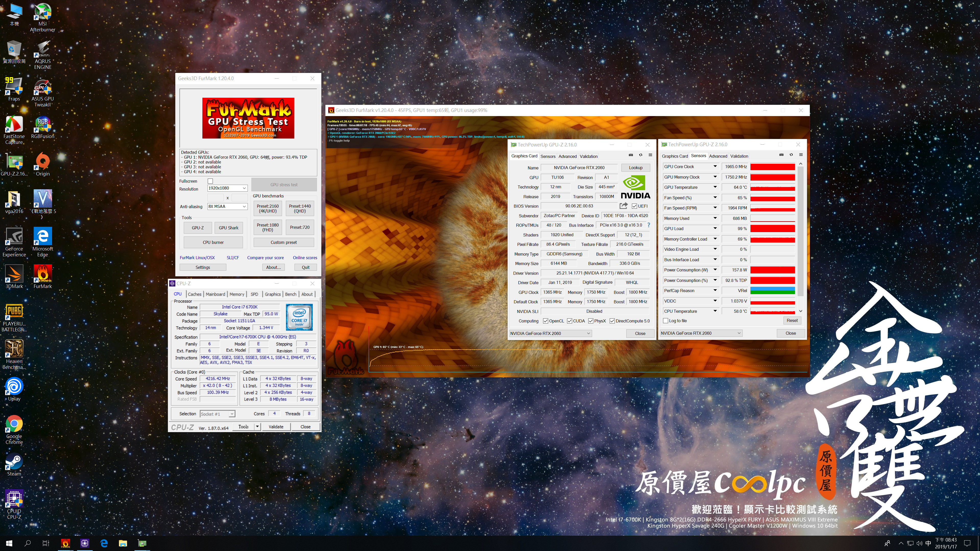Toggle OpenCL computing checkbox
The width and height of the screenshot is (980, 551).
[x=546, y=321]
